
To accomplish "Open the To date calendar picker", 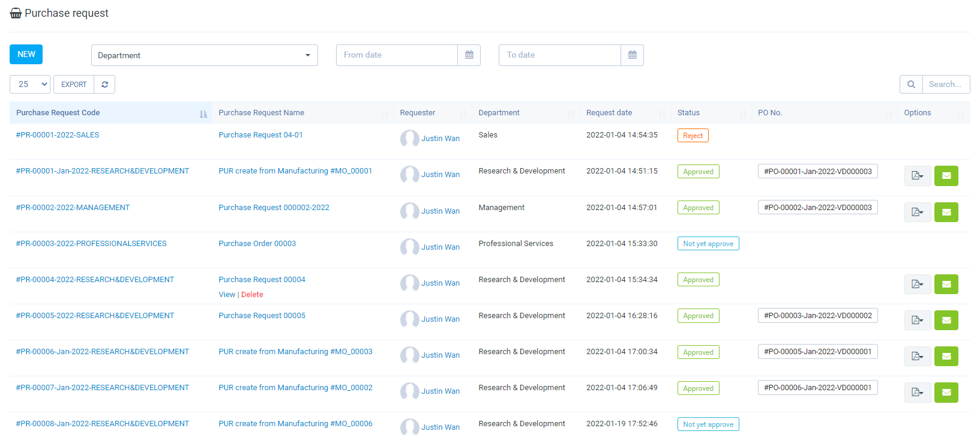I will [632, 55].
